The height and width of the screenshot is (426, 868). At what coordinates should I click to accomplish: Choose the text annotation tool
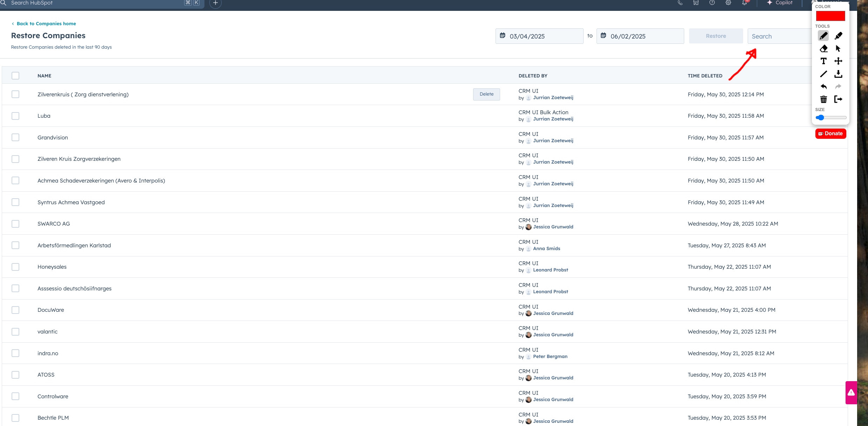pyautogui.click(x=823, y=61)
